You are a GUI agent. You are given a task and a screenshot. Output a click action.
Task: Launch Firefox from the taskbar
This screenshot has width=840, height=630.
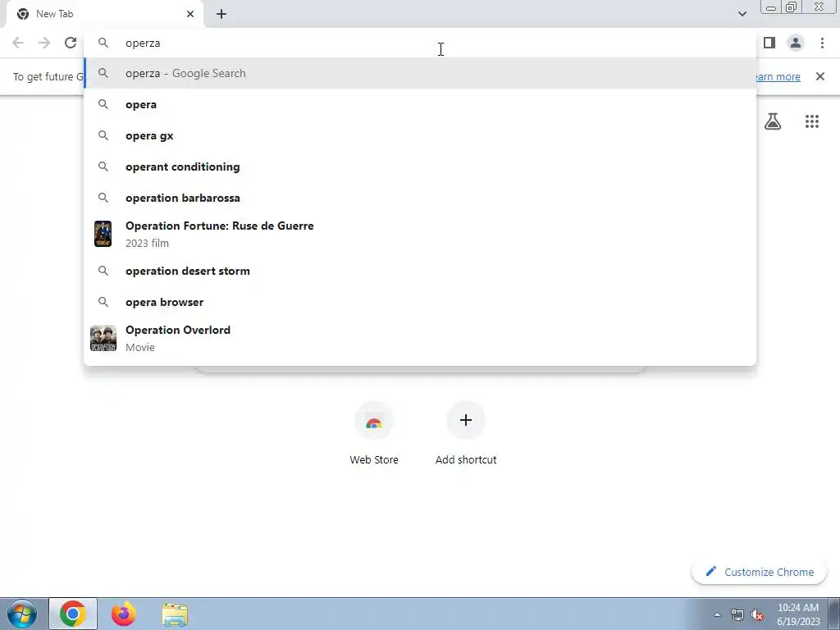click(x=123, y=614)
